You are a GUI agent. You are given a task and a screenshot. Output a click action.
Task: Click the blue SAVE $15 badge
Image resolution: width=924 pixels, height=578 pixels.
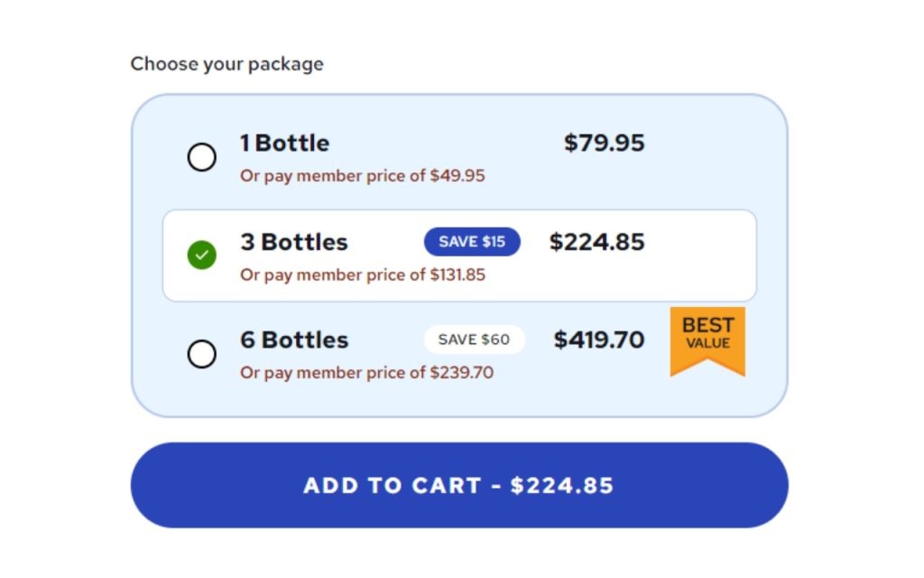472,242
